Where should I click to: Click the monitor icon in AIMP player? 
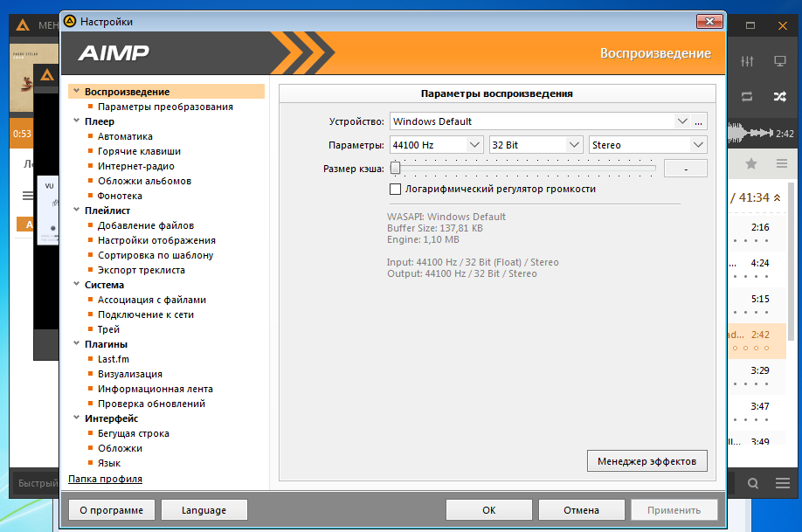point(779,61)
